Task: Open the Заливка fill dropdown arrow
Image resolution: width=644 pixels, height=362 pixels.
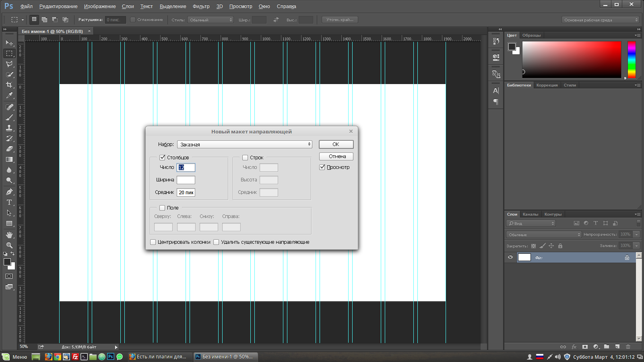Action: [636, 245]
